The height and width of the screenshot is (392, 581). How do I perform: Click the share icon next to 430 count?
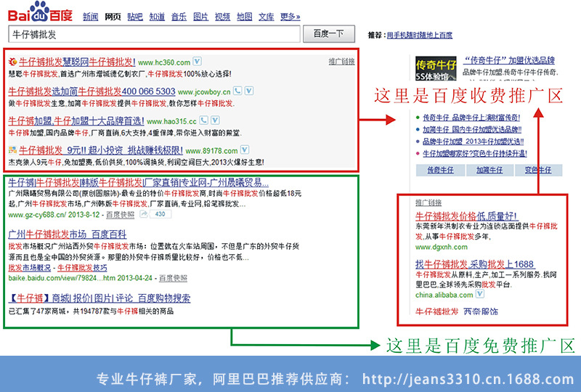click(143, 213)
